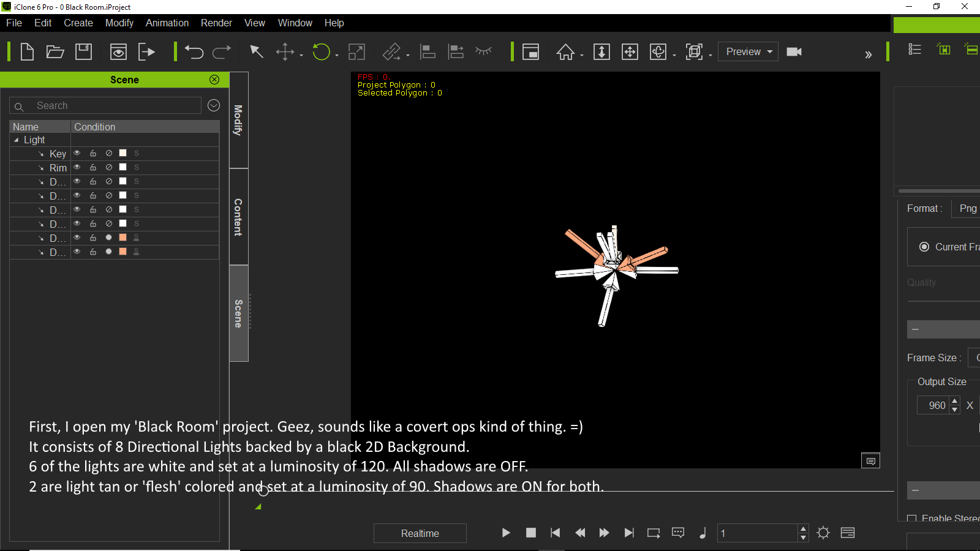The height and width of the screenshot is (551, 980).
Task: Click the camera record icon
Action: (x=794, y=52)
